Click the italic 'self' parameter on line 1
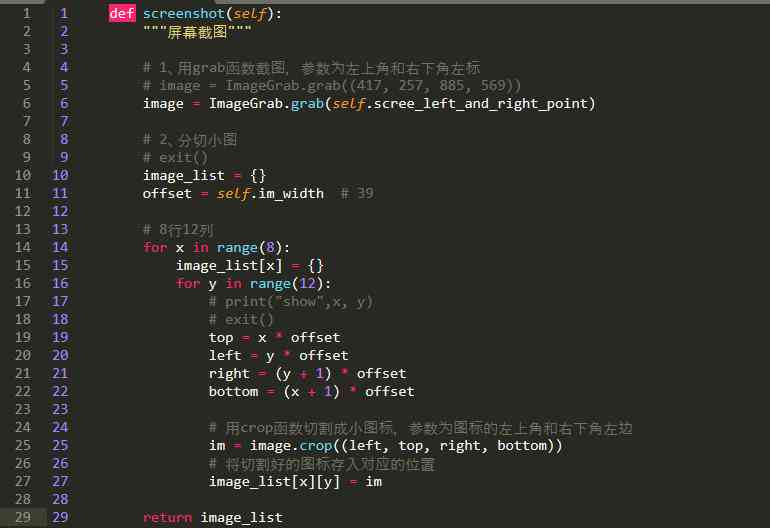The height and width of the screenshot is (528, 770). [x=249, y=14]
